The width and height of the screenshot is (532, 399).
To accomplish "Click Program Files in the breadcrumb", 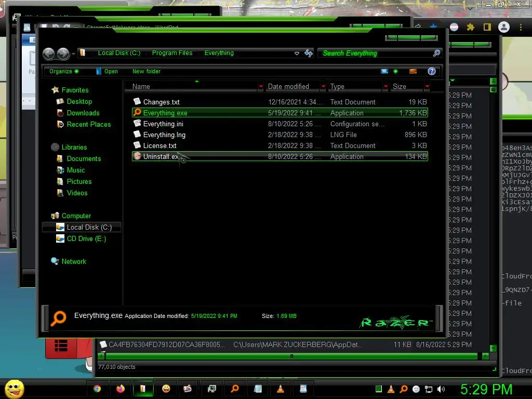I will pyautogui.click(x=172, y=53).
